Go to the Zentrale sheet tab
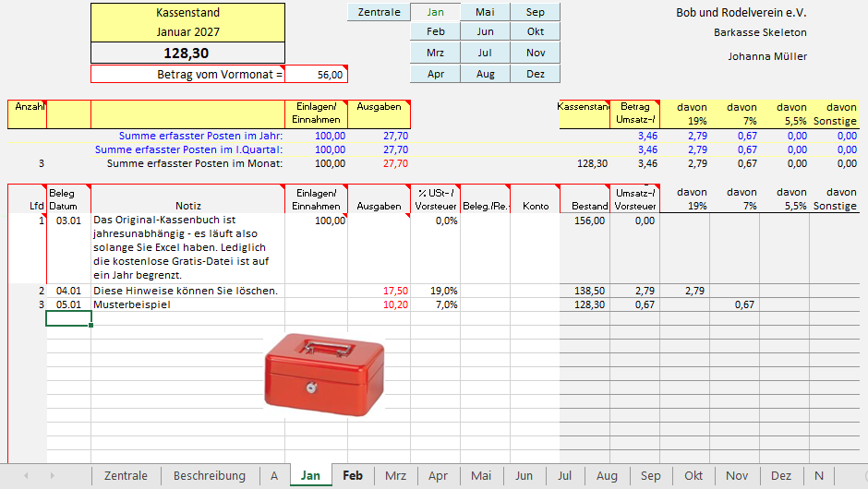The height and width of the screenshot is (489, 868). point(126,475)
